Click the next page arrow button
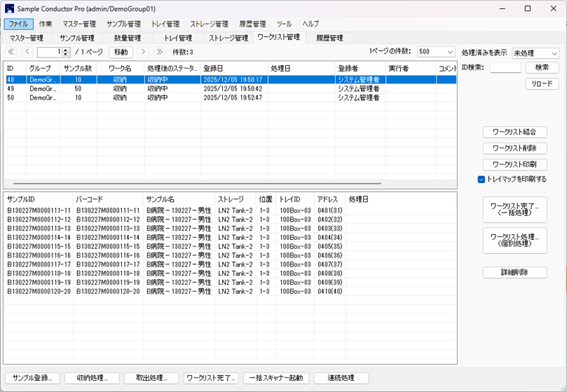Viewport: 567px width, 392px height. tap(142, 52)
